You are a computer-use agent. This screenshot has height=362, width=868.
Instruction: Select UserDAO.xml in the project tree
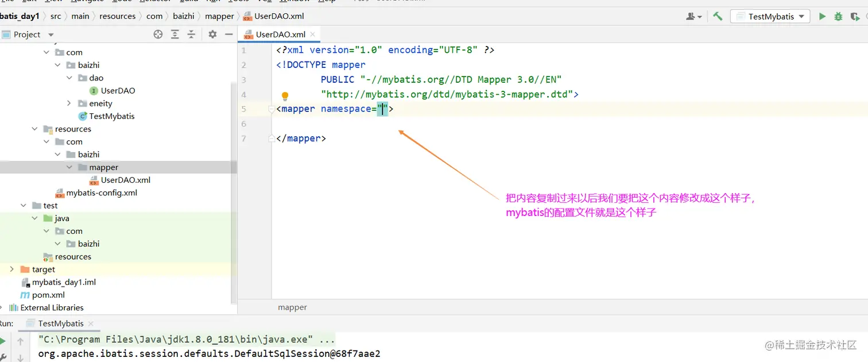pos(125,180)
